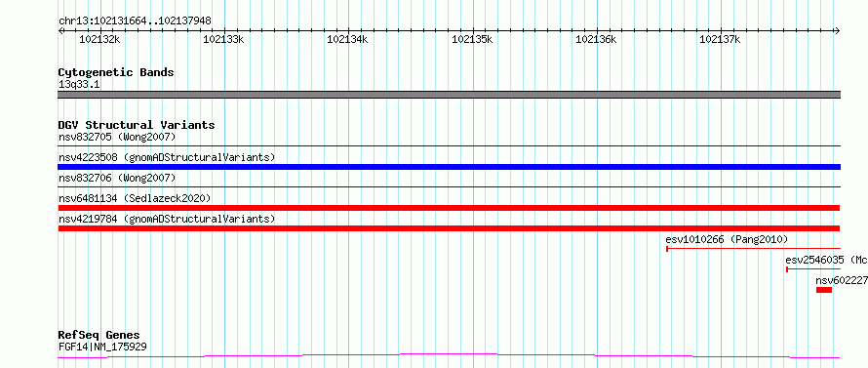Screen dimensions: 868x368
Task: Click the thin blue nsv832706 variant line
Action: pos(449,186)
